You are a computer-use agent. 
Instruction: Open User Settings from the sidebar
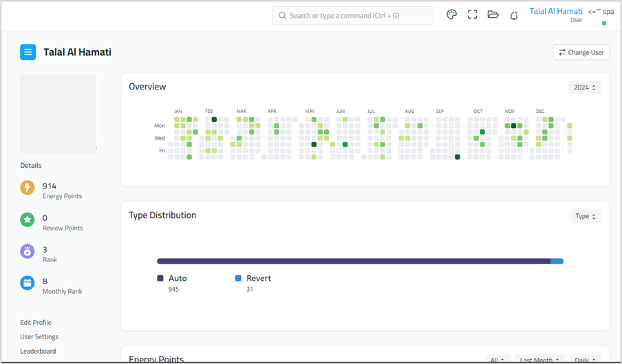[x=39, y=337]
